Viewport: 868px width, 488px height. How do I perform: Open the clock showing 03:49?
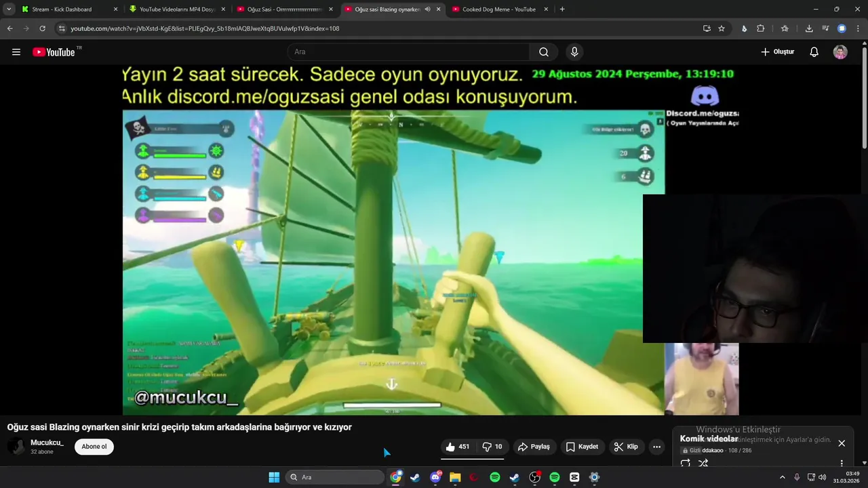pos(847,477)
